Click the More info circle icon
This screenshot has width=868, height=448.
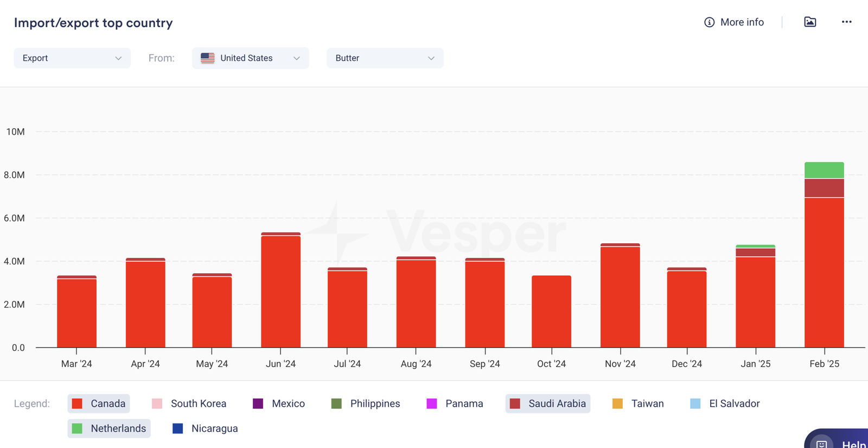(x=709, y=22)
